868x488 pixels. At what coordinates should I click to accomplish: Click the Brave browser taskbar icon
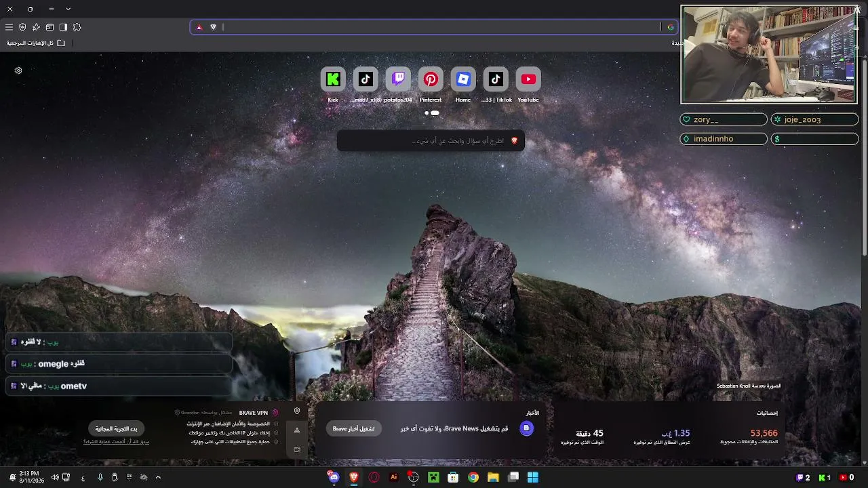pos(353,477)
